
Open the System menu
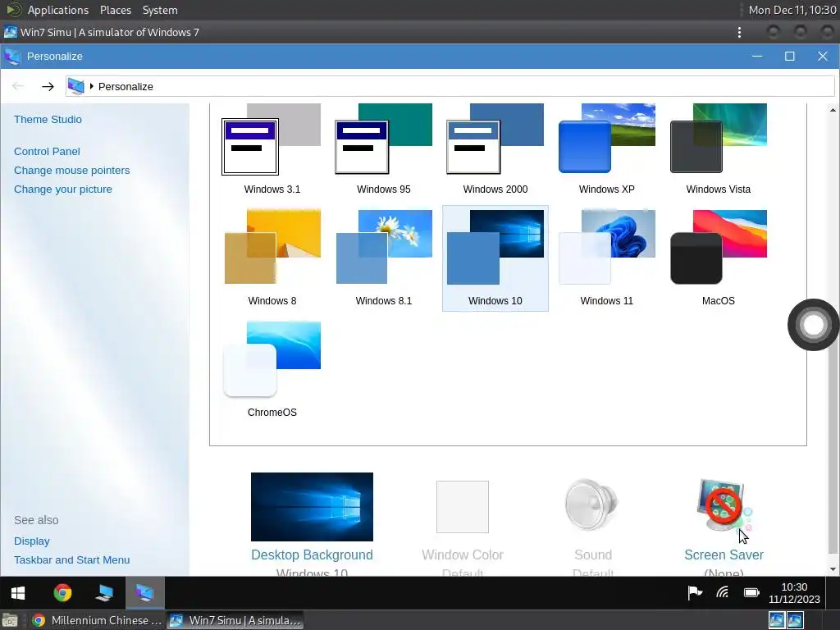click(160, 10)
